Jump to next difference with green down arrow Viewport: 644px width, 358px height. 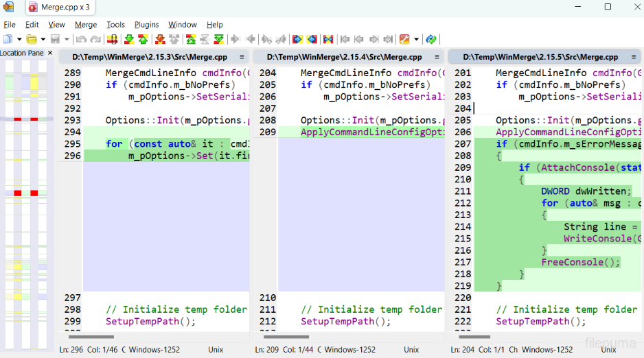point(128,40)
